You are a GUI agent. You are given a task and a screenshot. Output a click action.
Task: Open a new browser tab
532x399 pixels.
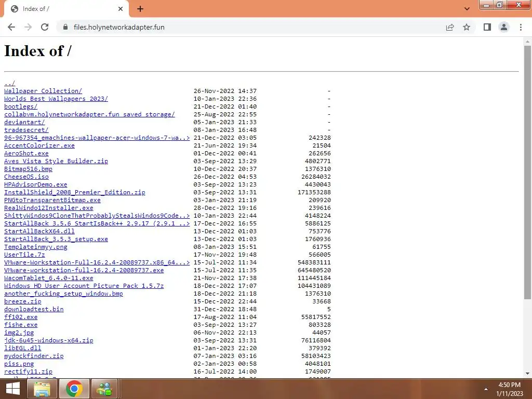140,9
